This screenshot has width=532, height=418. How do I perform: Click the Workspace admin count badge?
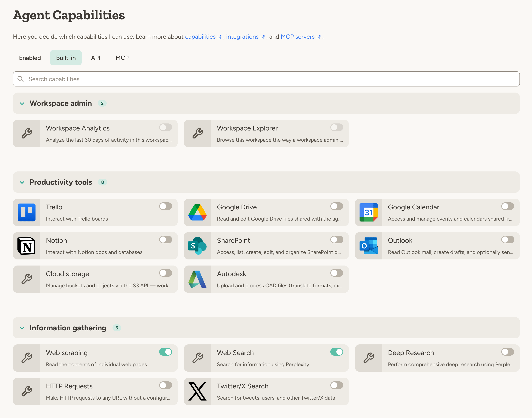pyautogui.click(x=102, y=103)
